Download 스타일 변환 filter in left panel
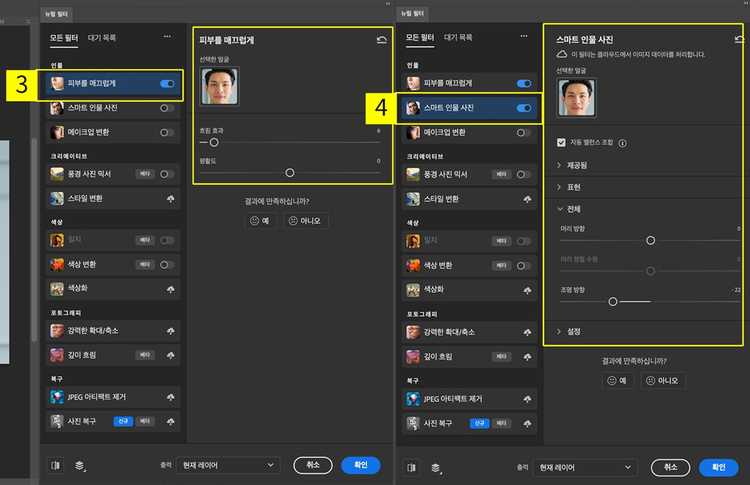The height and width of the screenshot is (485, 750). tap(170, 198)
